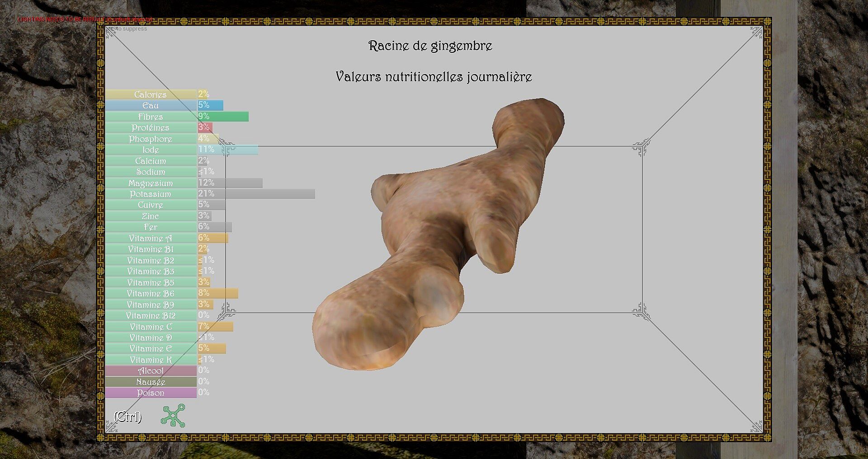Image resolution: width=868 pixels, height=459 pixels.
Task: Select the Alcool row label
Action: [151, 370]
